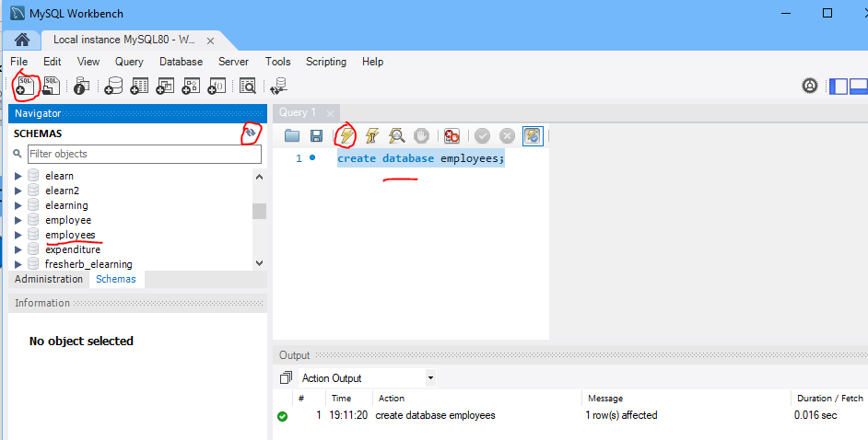Toggle the left sidebar panel visibility
This screenshot has width=868, height=440.
839,87
